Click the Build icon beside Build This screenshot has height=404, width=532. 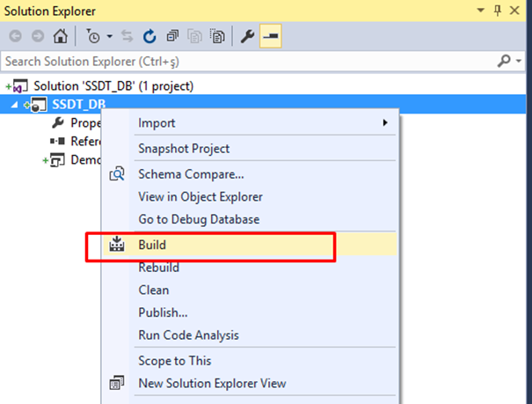[117, 244]
